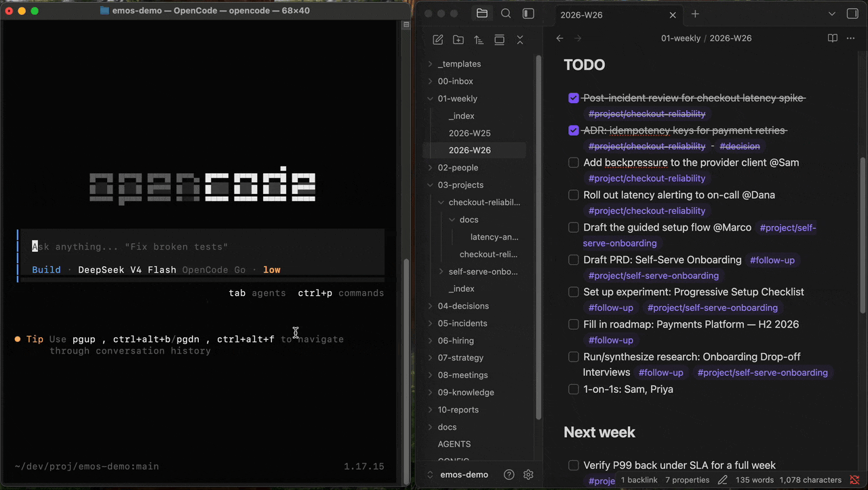Open Obsidian help question mark icon

[x=509, y=474]
